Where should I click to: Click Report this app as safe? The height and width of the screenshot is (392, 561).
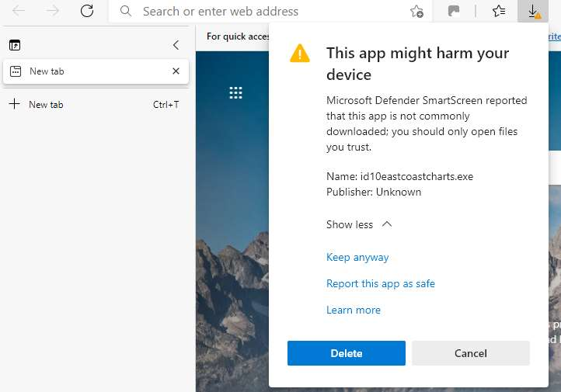point(380,284)
